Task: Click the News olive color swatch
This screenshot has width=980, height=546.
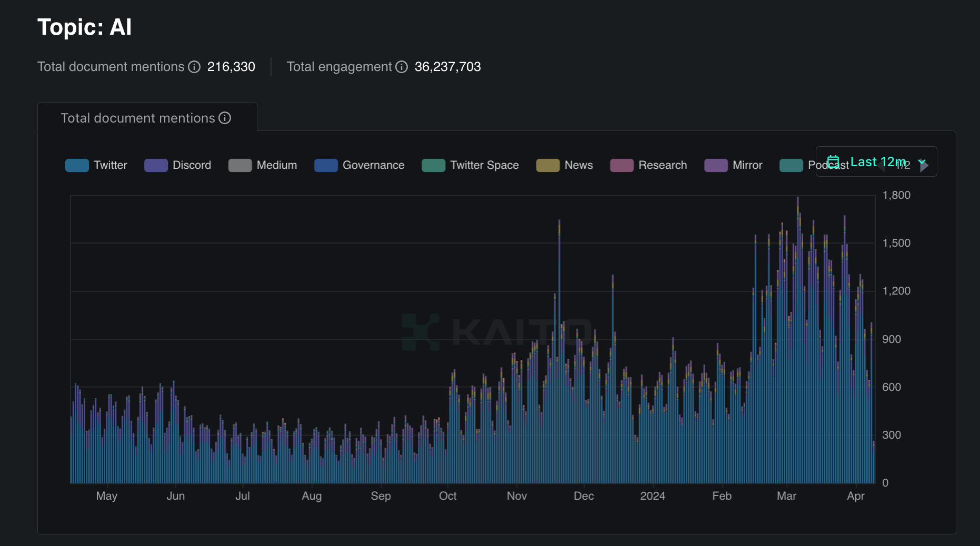Action: pos(548,165)
